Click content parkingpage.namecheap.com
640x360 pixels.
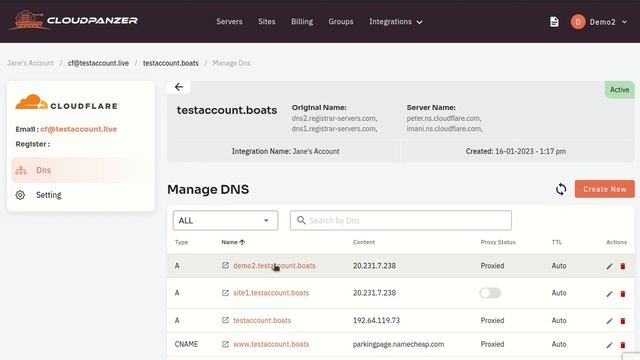point(398,344)
